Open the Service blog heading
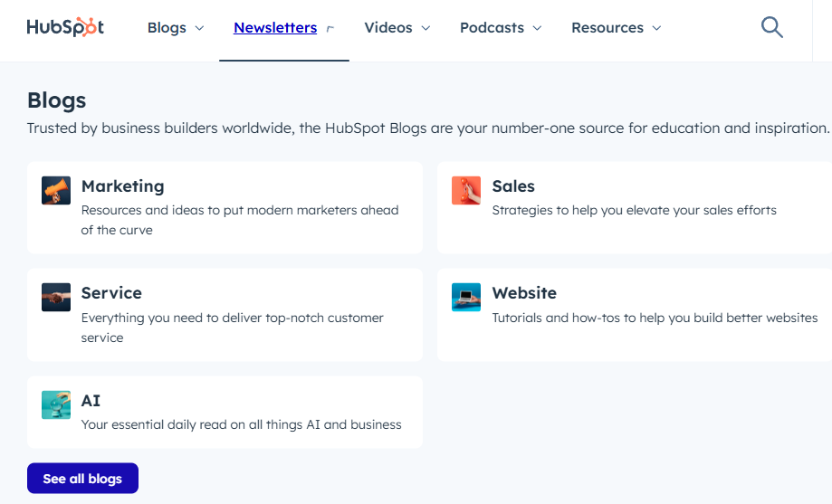This screenshot has height=504, width=832. [111, 293]
